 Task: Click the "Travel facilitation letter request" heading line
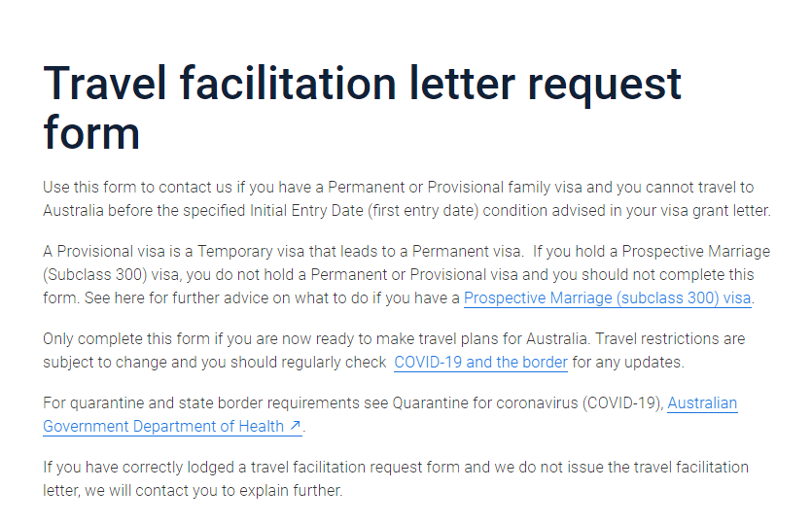pos(362,84)
